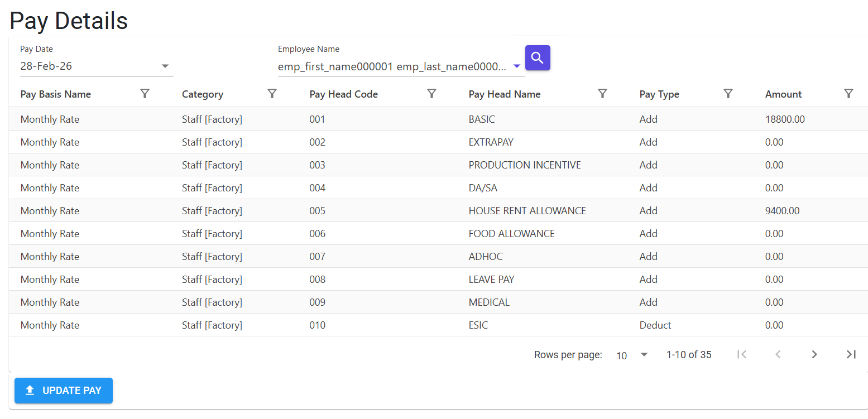Select the FOOD ALLOWANCE cell
This screenshot has width=868, height=419.
point(512,234)
